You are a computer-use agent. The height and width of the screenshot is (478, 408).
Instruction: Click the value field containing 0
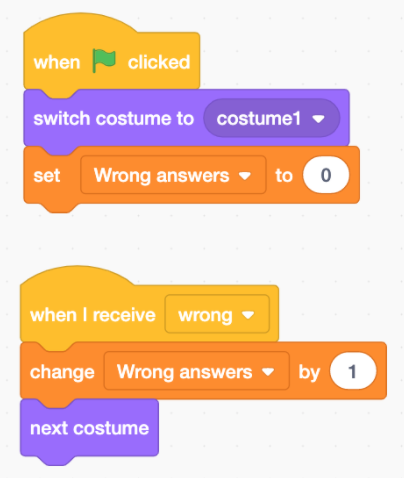click(326, 175)
